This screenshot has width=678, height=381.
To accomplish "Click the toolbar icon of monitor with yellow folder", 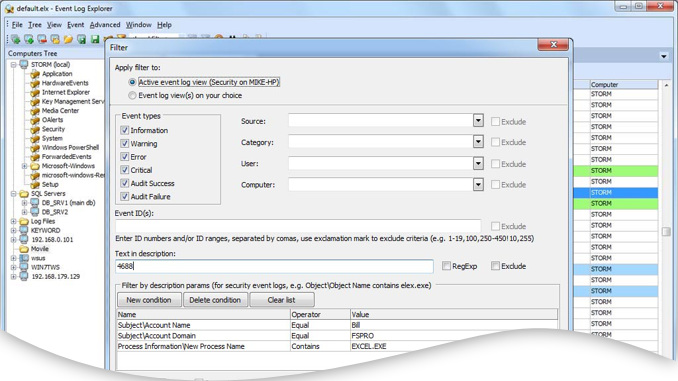I will tap(55, 39).
